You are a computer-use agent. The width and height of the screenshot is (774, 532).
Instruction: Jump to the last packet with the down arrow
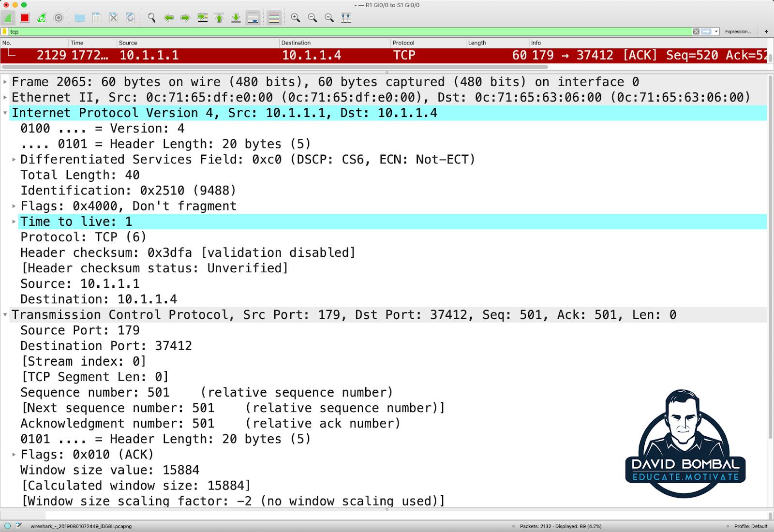pos(236,18)
